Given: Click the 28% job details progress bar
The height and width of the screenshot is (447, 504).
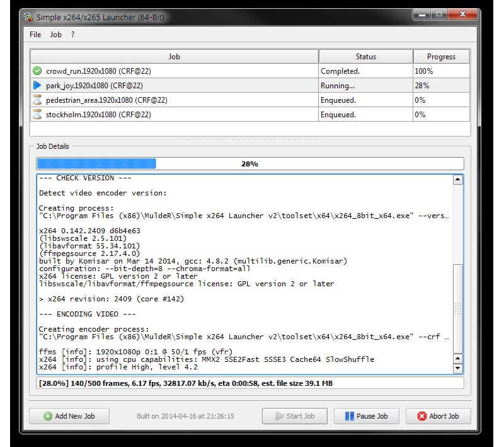Looking at the screenshot, I should point(250,164).
